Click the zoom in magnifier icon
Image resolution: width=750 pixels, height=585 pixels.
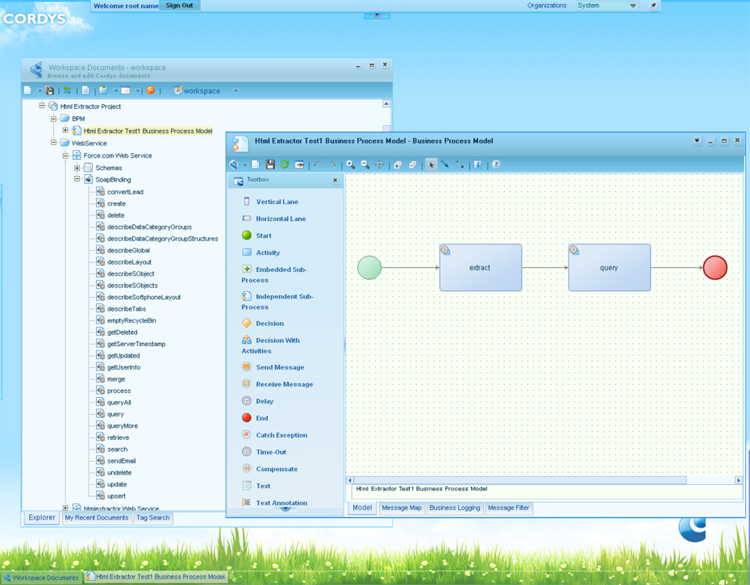tap(350, 164)
